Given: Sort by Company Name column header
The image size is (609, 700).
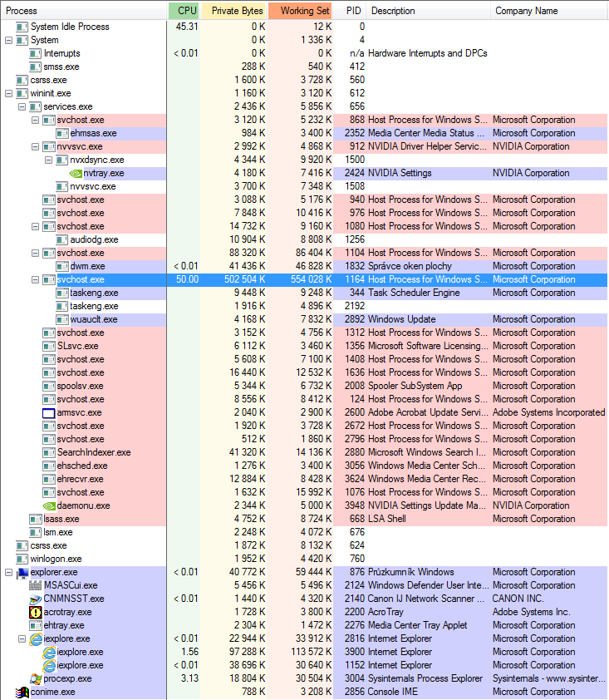Looking at the screenshot, I should tap(549, 11).
